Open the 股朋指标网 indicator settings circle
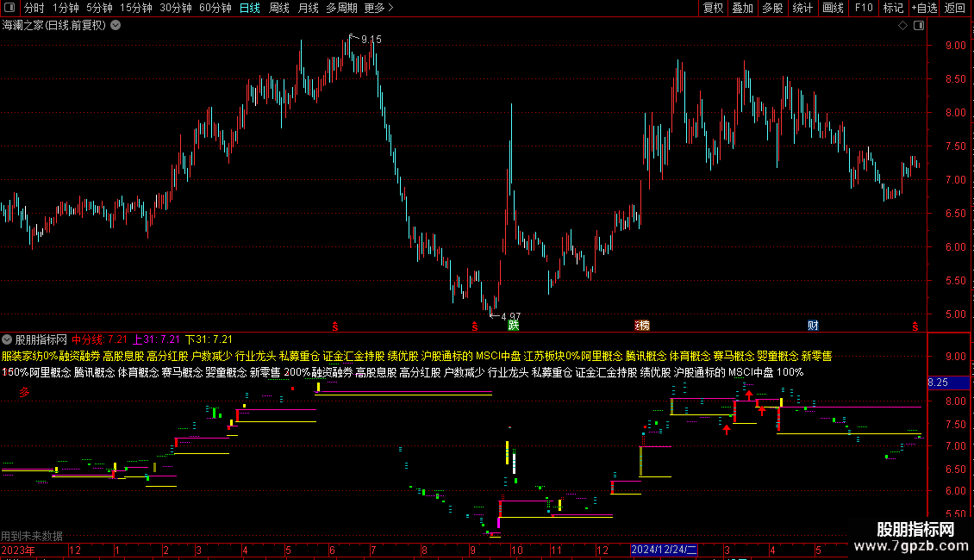This screenshot has width=974, height=560. (7, 339)
